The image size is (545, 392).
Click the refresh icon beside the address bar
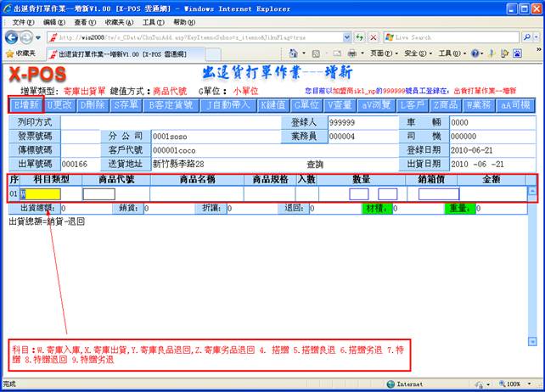click(x=360, y=37)
